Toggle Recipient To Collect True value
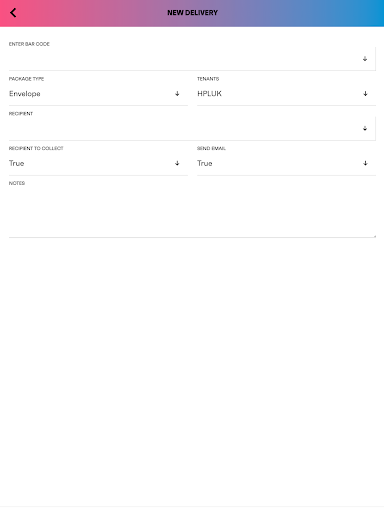This screenshot has width=384, height=512. coord(16,163)
